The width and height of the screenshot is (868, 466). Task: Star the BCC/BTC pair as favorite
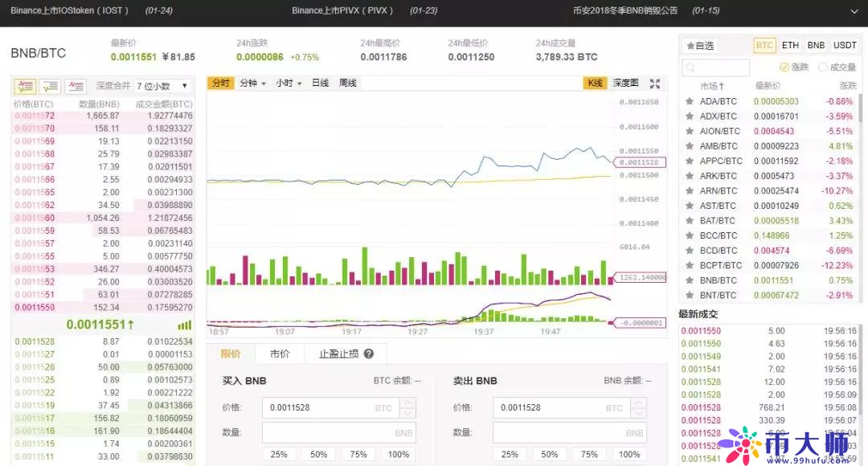point(690,235)
